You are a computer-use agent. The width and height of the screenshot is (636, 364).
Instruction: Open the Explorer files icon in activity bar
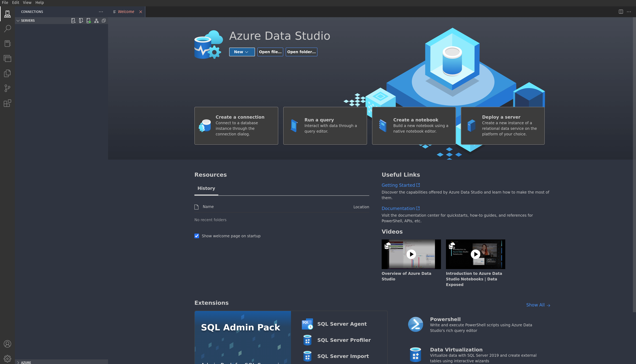click(7, 73)
